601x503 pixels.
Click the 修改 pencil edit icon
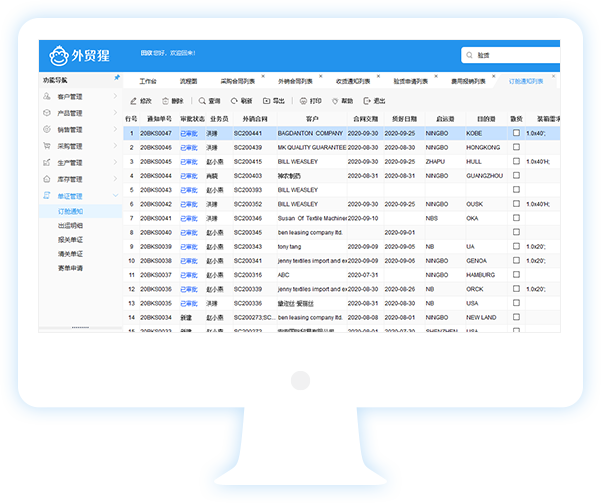[x=133, y=101]
